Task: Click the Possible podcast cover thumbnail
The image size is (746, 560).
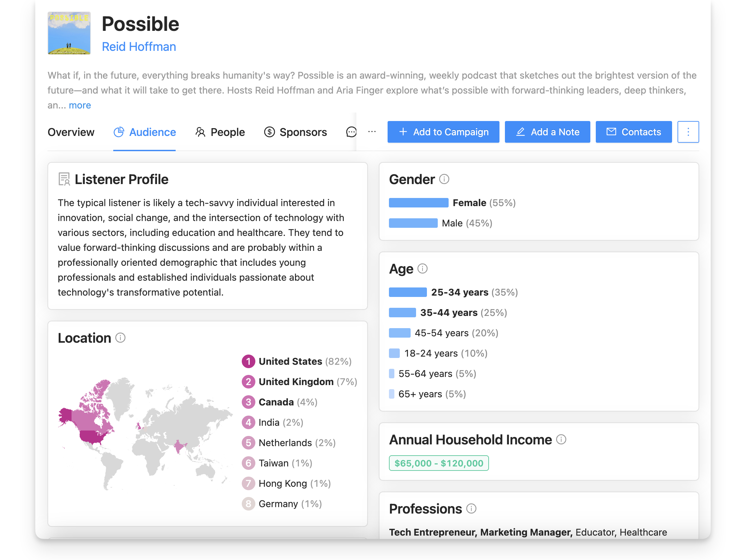Action: pos(69,33)
